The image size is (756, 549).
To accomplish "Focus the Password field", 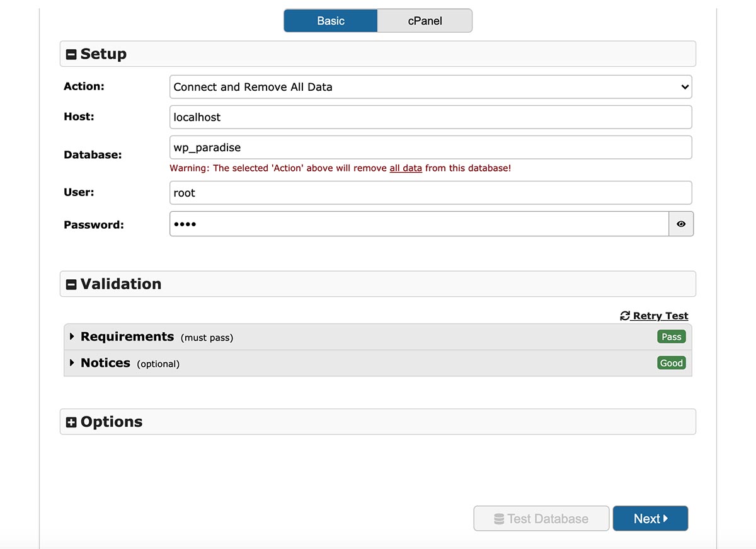I will [x=419, y=224].
